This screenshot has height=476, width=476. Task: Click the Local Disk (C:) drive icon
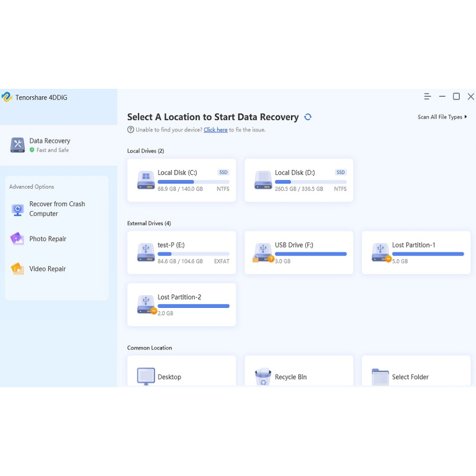tap(146, 180)
